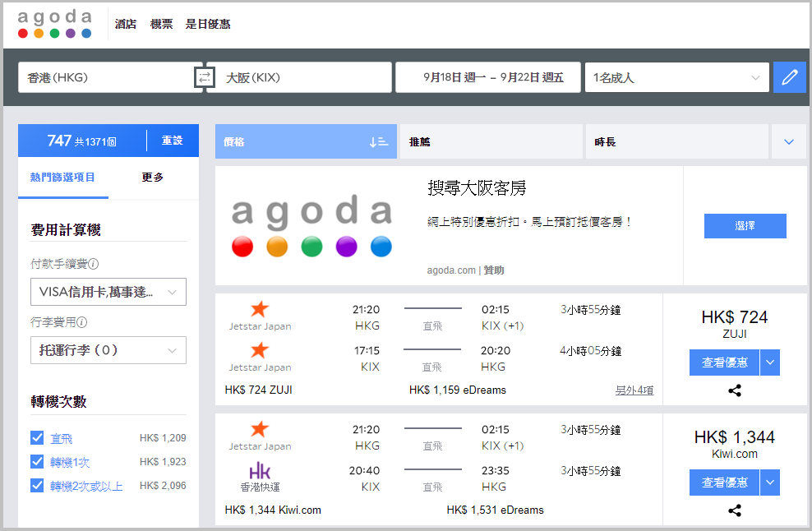The width and height of the screenshot is (812, 531).
Task: Click 直飛 filter label
Action: (x=61, y=438)
